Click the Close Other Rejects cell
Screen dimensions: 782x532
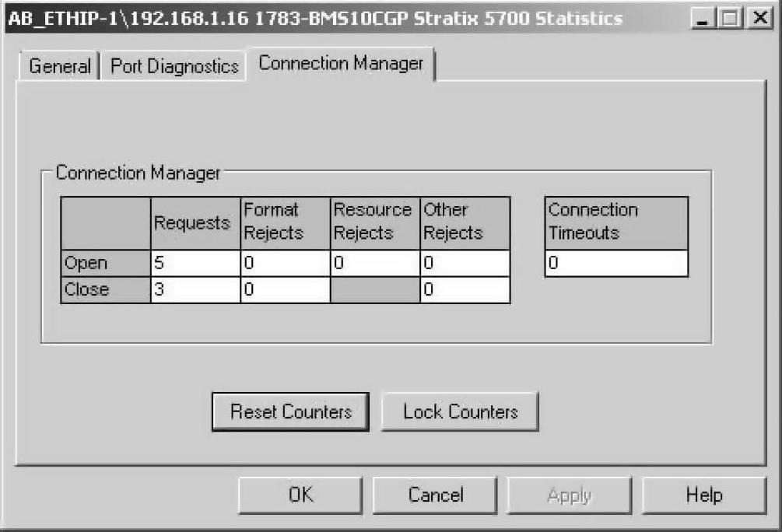pyautogui.click(x=465, y=289)
